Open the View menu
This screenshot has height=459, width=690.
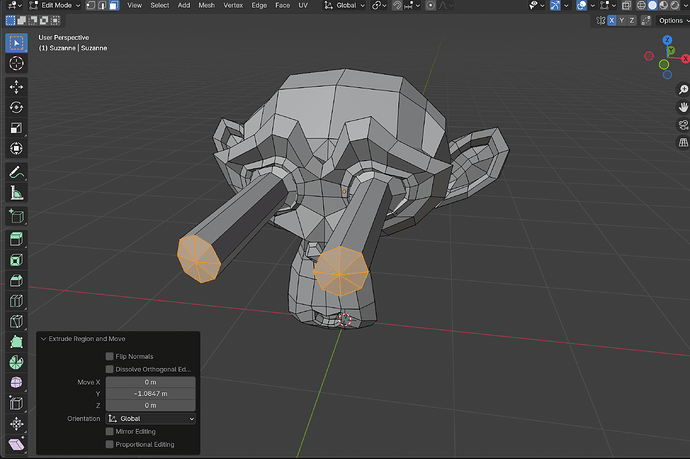pyautogui.click(x=135, y=5)
